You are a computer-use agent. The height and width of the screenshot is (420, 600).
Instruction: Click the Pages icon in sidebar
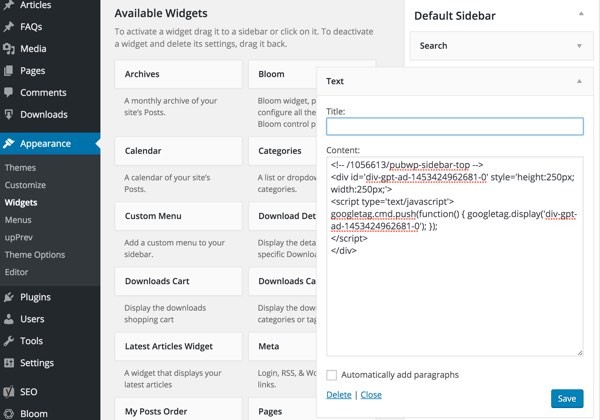coord(8,70)
